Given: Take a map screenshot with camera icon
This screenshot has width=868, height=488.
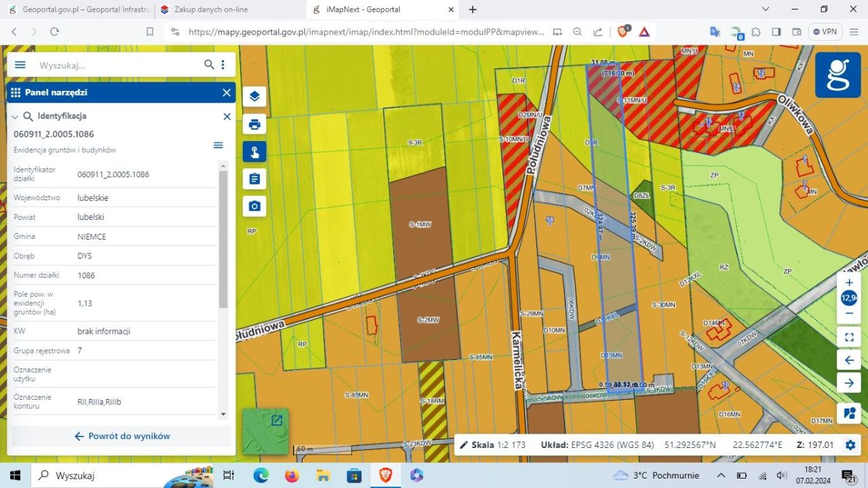Looking at the screenshot, I should [x=254, y=206].
